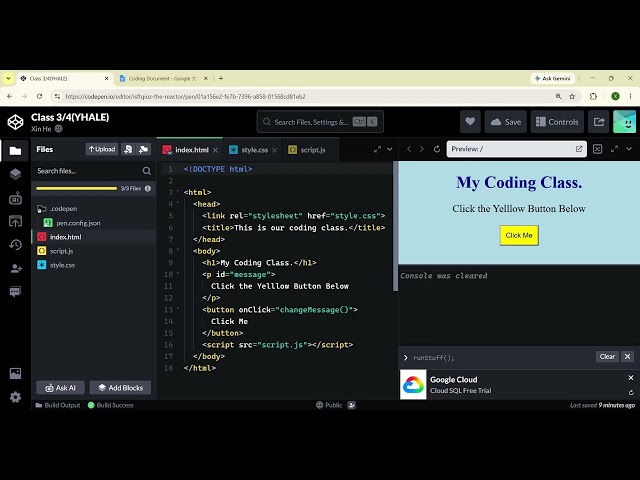640x480 pixels.
Task: Click the Save button
Action: (506, 122)
